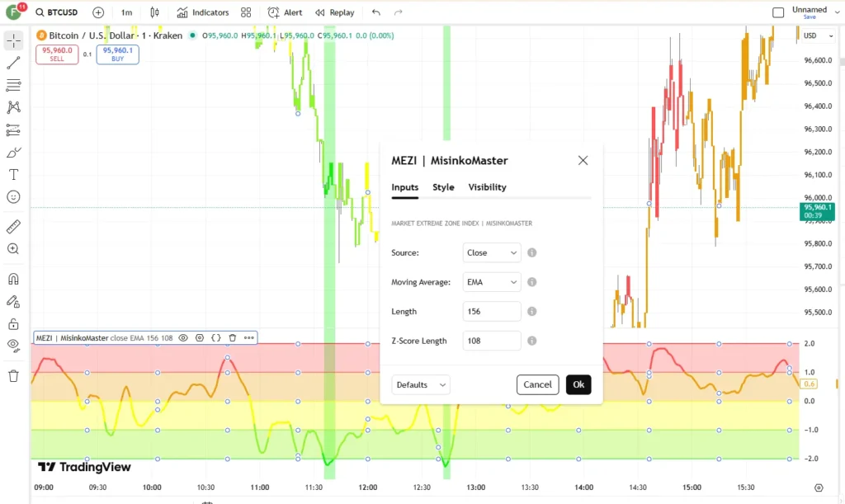
Task: Activate the zoom in tool
Action: pos(13,249)
